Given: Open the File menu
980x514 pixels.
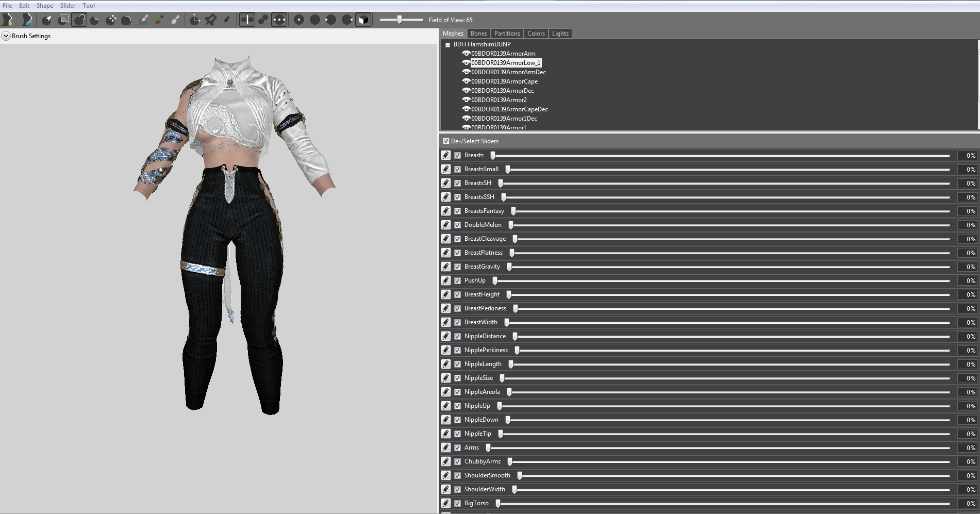Looking at the screenshot, I should [x=7, y=6].
